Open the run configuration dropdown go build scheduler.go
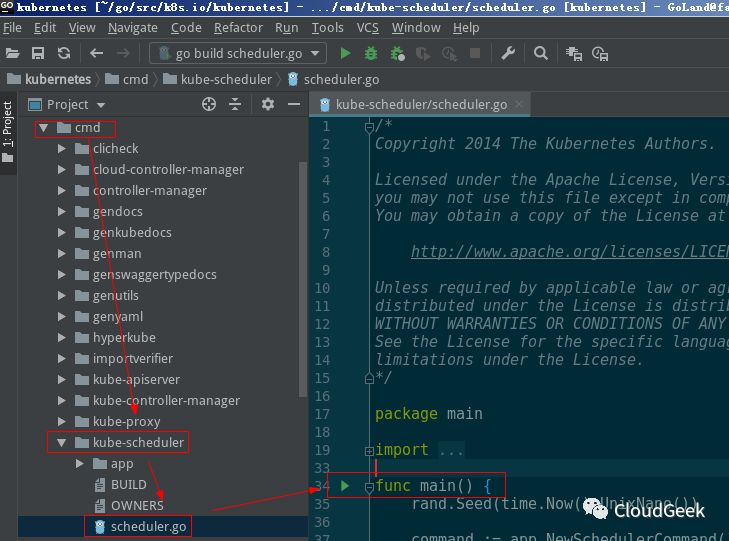 pos(238,53)
